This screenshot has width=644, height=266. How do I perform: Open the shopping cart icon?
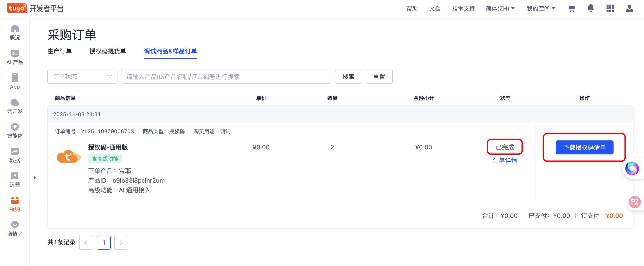[x=571, y=9]
